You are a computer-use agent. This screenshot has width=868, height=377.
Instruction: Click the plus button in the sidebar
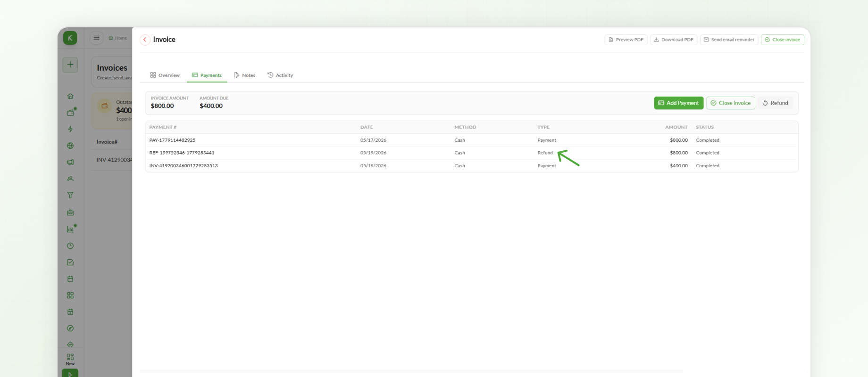pyautogui.click(x=70, y=65)
